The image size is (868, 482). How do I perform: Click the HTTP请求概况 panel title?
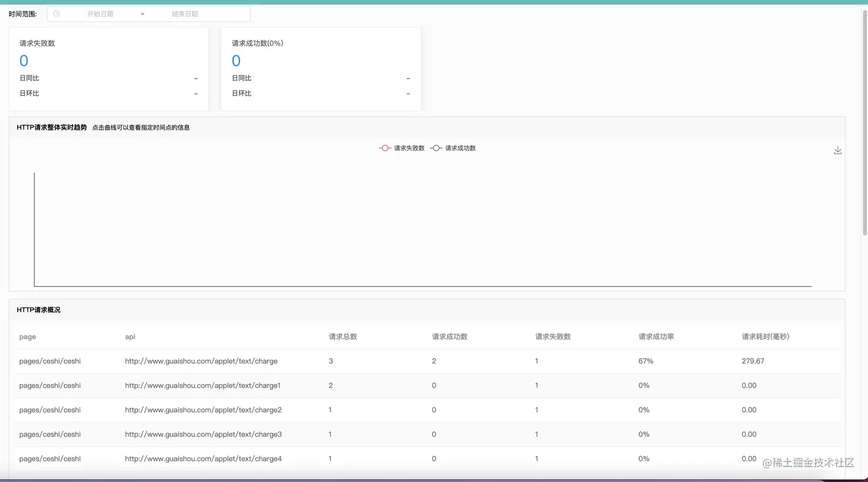(x=38, y=310)
